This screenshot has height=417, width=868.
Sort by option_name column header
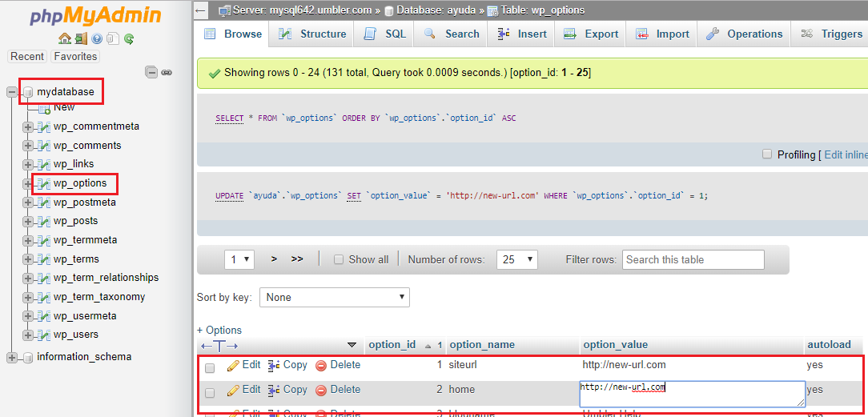tap(482, 345)
